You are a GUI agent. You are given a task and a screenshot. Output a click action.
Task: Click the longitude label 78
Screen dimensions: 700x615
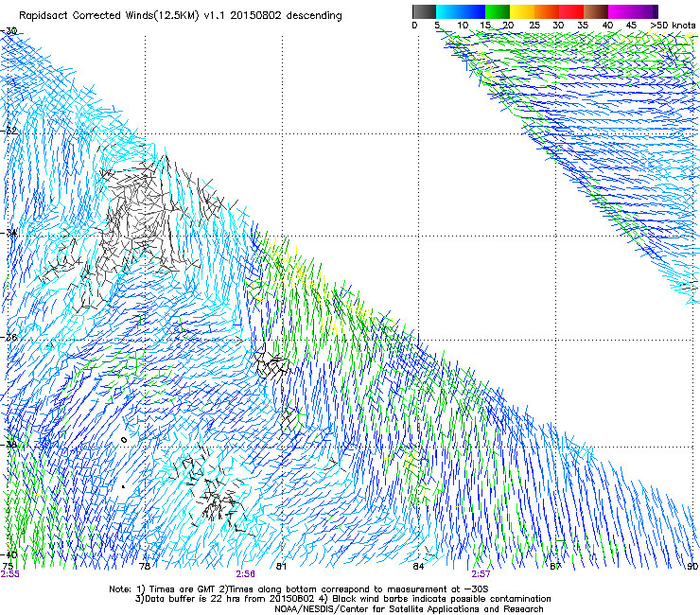(144, 567)
